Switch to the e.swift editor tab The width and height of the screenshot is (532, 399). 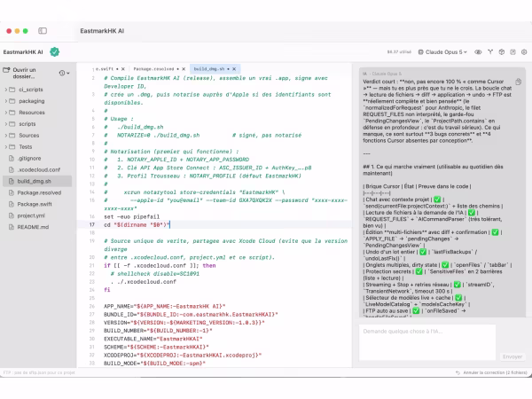(105, 69)
